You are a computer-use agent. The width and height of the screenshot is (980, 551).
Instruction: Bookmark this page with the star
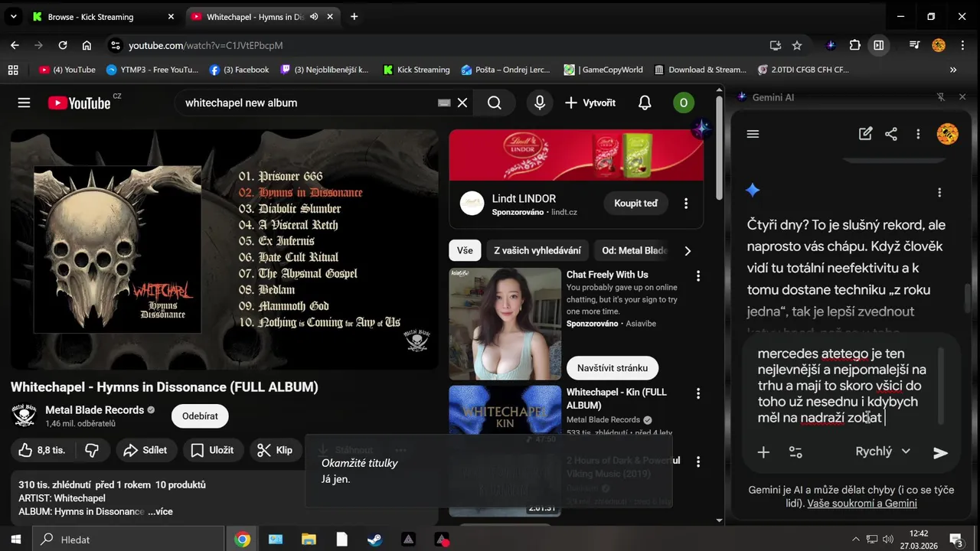click(797, 45)
